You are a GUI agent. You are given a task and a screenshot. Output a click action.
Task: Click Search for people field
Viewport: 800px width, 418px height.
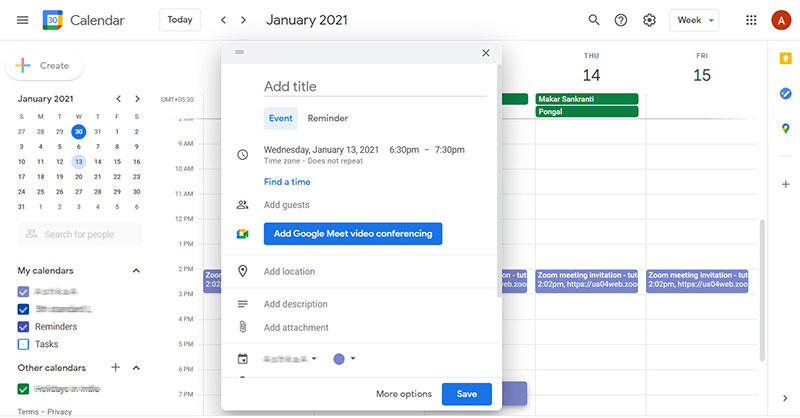coord(80,234)
